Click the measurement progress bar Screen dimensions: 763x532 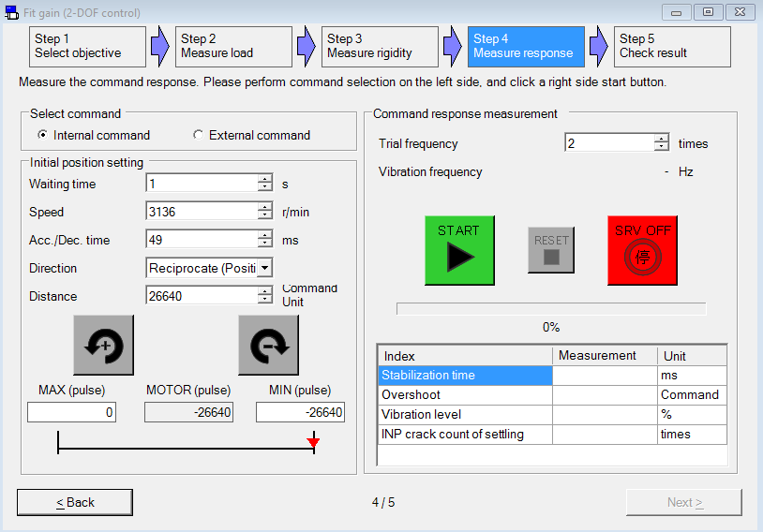click(551, 309)
